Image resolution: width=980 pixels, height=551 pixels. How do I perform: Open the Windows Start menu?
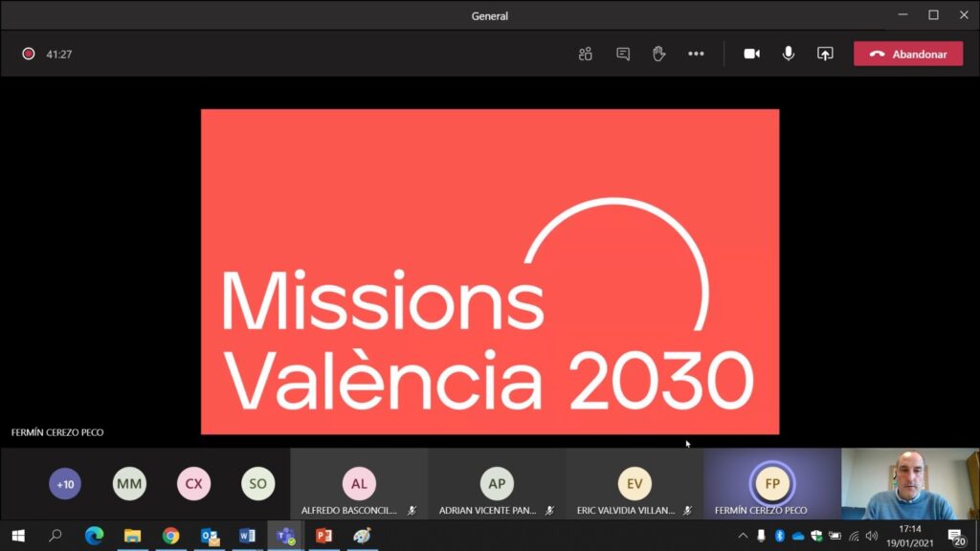click(x=18, y=536)
